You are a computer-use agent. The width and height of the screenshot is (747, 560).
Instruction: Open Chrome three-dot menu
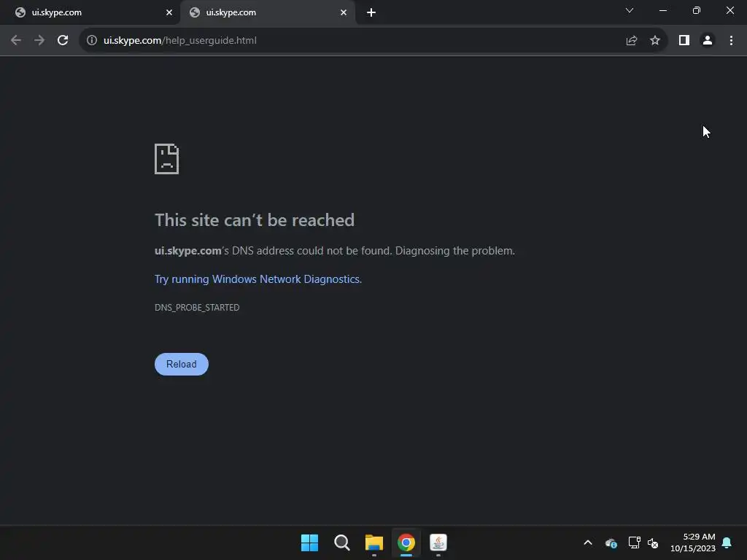point(731,41)
